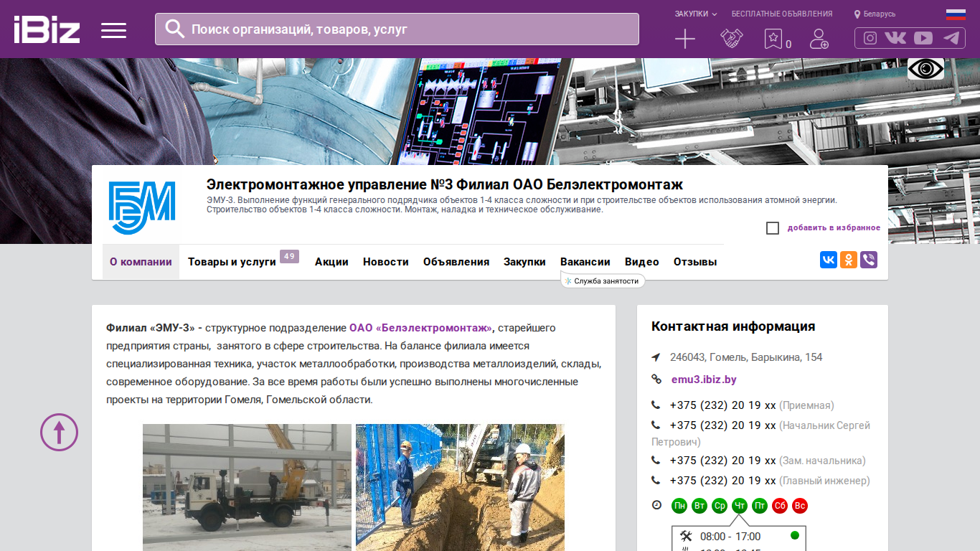Click the clock working-hours icon
Image resolution: width=980 pixels, height=551 pixels.
click(656, 505)
